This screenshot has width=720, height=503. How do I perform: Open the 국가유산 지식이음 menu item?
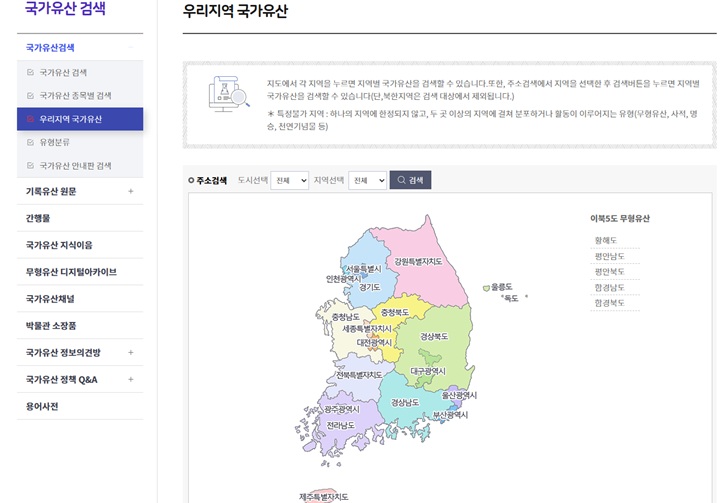pos(80,245)
